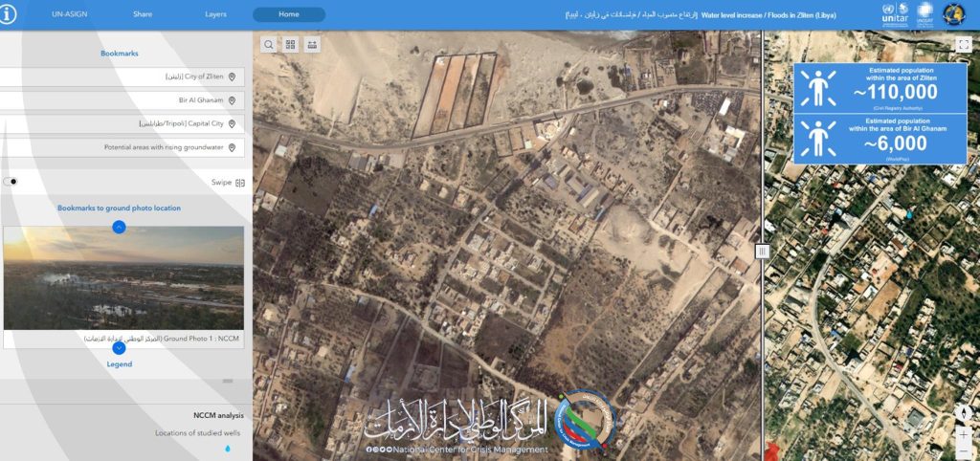980x461 pixels.
Task: Reset map orientation with compass button
Action: [x=963, y=413]
